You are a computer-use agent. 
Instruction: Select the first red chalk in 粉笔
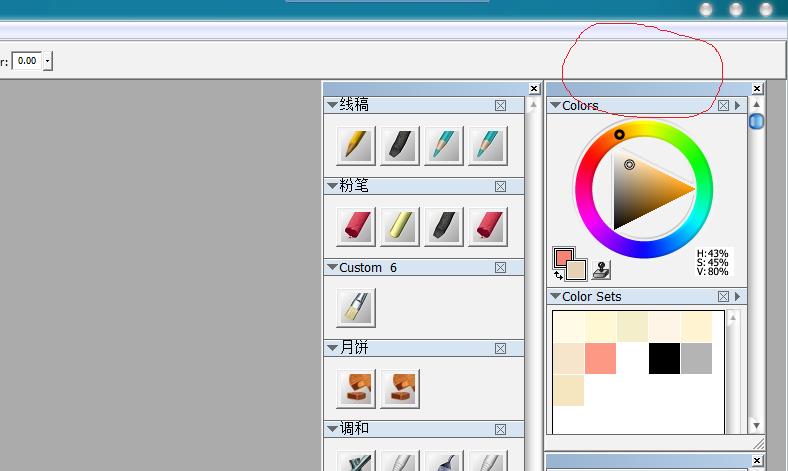[356, 226]
